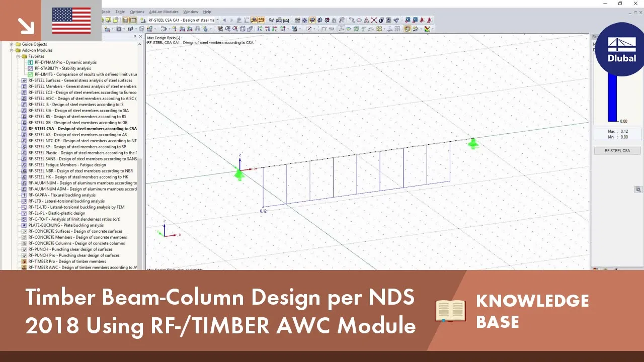Click the red X toolbar icon
The width and height of the screenshot is (644, 362).
(x=374, y=20)
